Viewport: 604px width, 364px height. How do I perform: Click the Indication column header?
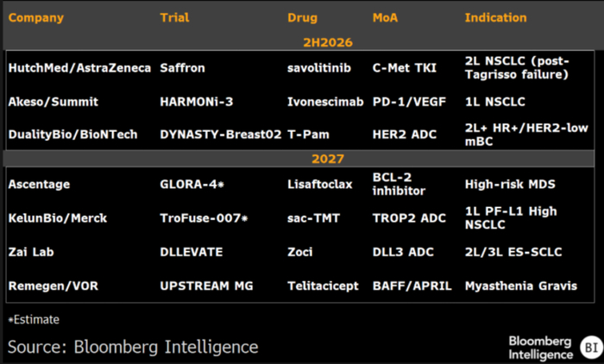[495, 18]
